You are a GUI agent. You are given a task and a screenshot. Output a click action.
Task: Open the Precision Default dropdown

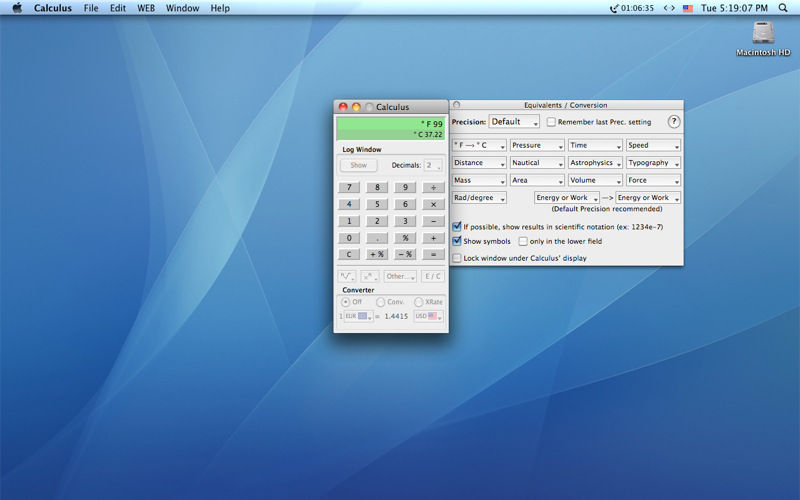pos(514,122)
